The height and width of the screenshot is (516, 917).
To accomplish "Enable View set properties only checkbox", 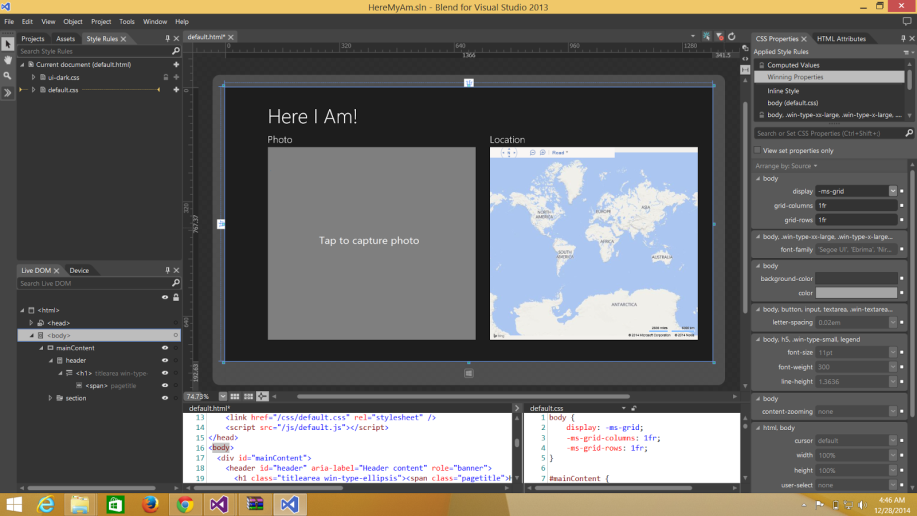I will tap(759, 151).
